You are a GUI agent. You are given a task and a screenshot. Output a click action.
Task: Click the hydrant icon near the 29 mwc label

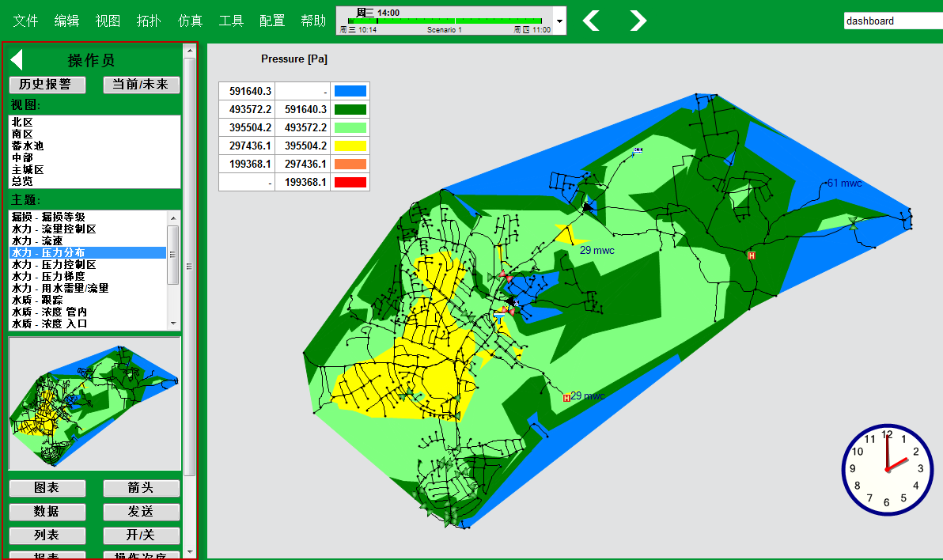[x=566, y=398]
